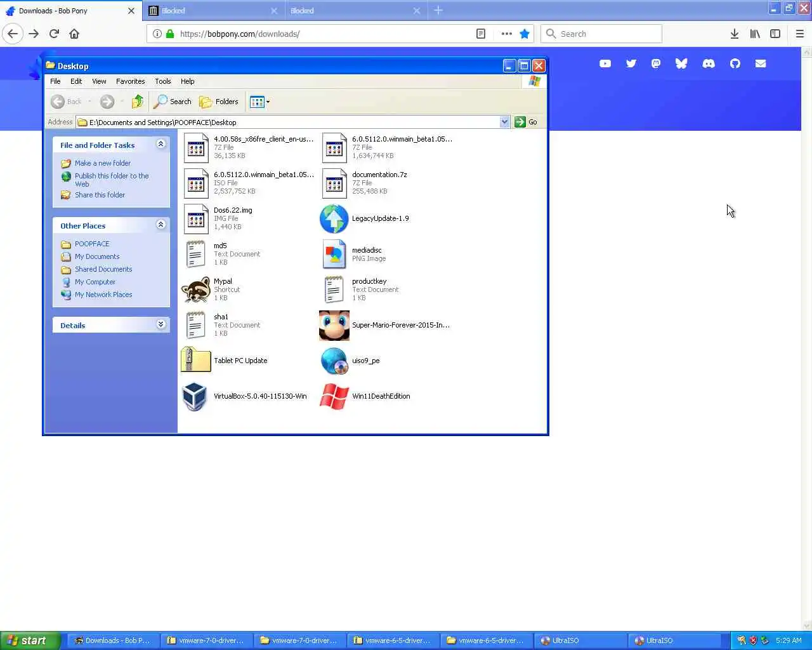Click the taskbar clock showing 5:29 AM

(789, 640)
